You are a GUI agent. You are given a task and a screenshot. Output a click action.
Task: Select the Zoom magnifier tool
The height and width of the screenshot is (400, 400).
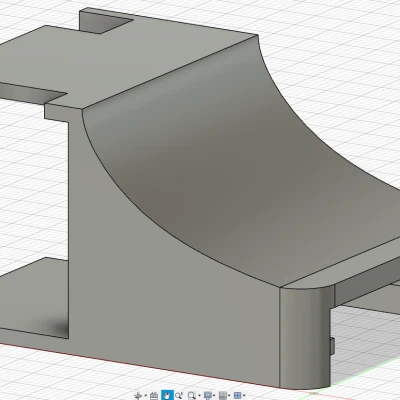179,396
